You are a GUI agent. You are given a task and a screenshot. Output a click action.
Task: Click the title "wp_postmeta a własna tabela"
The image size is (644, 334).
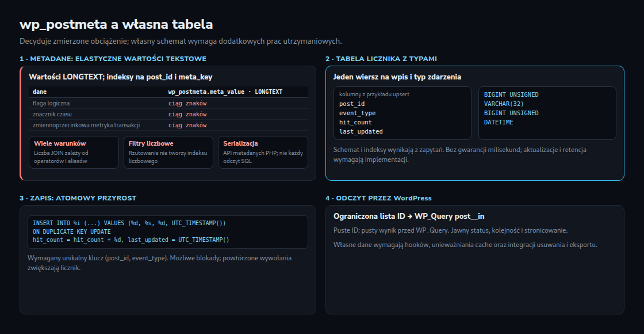[116, 25]
